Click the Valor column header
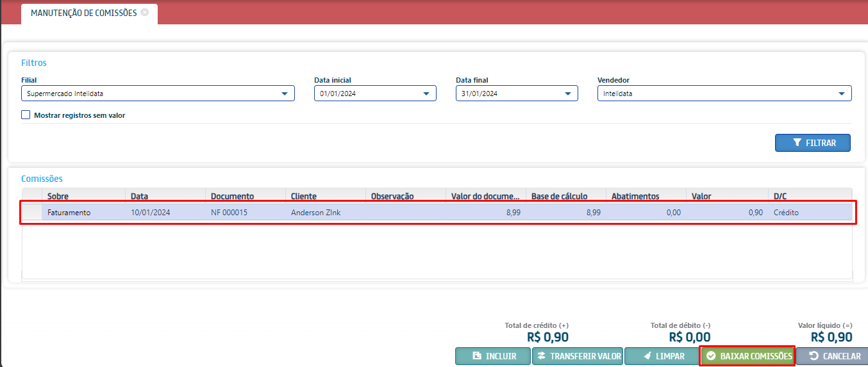 tap(726, 196)
